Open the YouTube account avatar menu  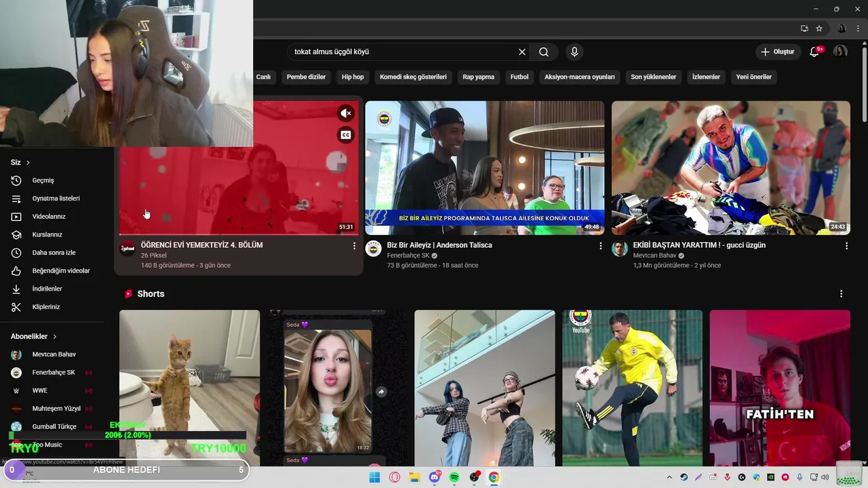[840, 52]
